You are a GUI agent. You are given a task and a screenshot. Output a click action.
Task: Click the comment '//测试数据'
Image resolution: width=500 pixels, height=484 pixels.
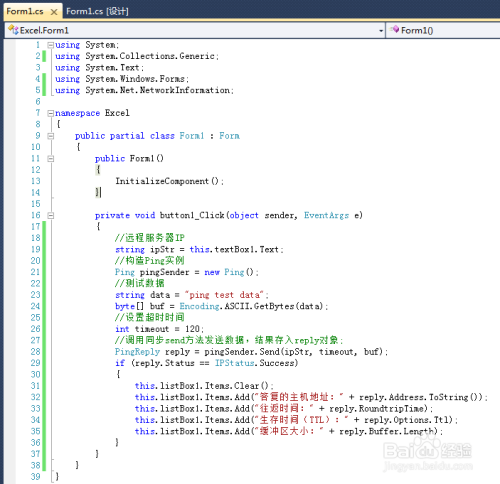[140, 284]
